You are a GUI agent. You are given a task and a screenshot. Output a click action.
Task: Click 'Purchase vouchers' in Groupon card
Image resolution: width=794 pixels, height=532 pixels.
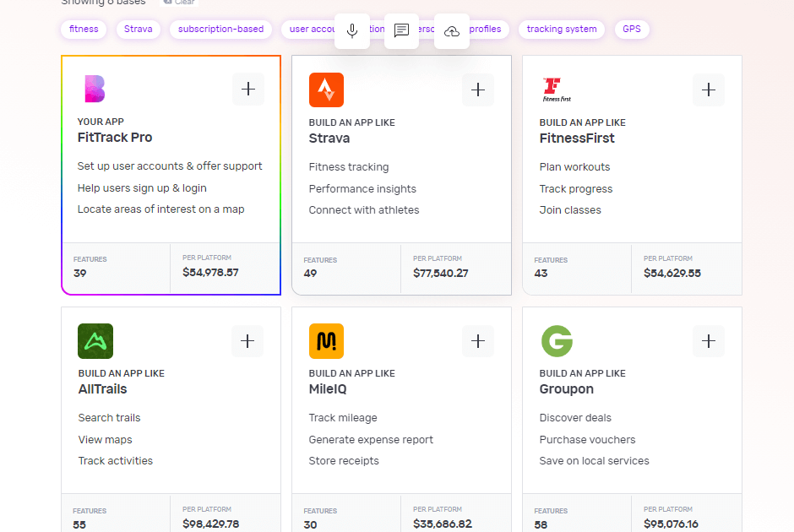point(587,440)
